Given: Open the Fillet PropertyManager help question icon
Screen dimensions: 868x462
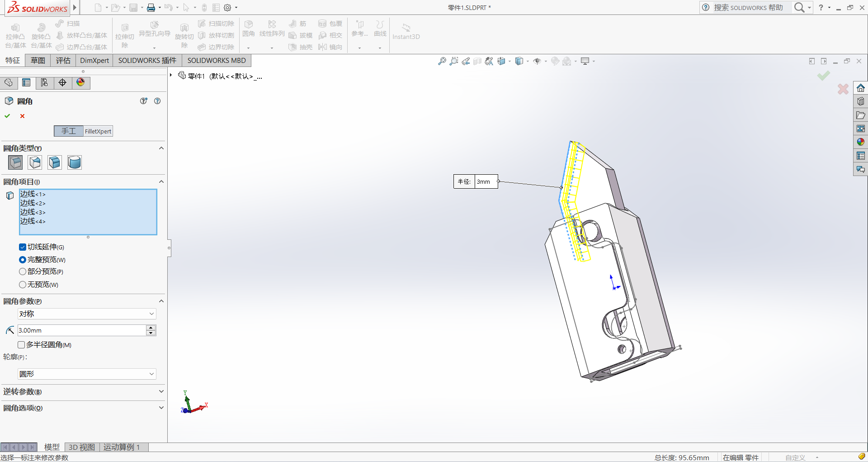Looking at the screenshot, I should click(157, 101).
